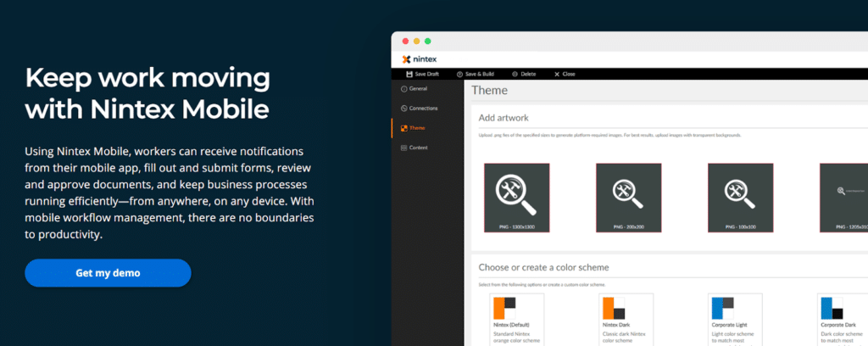Screen dimensions: 868x346
Task: Click the Save & Build toolbar icon
Action: tap(459, 75)
